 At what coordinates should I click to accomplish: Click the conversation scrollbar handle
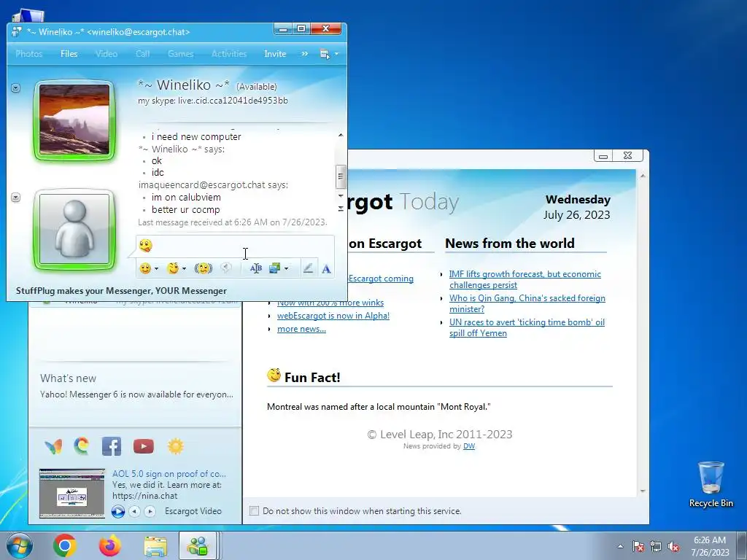coord(340,176)
